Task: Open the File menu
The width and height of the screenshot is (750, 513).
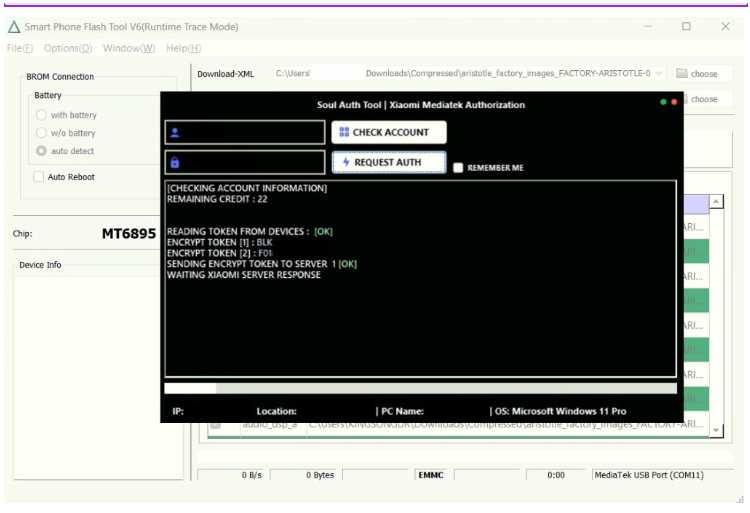Action: [20, 48]
